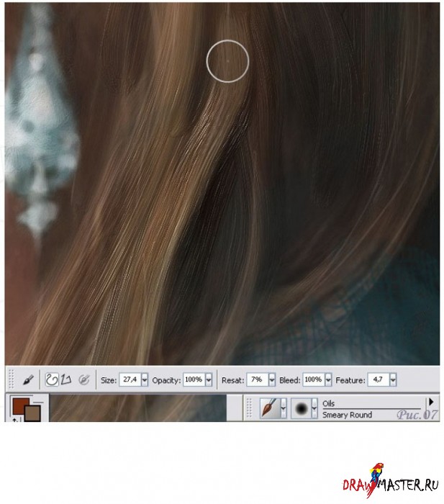
Task: Open the Opacity dropdown arrow
Action: click(209, 379)
